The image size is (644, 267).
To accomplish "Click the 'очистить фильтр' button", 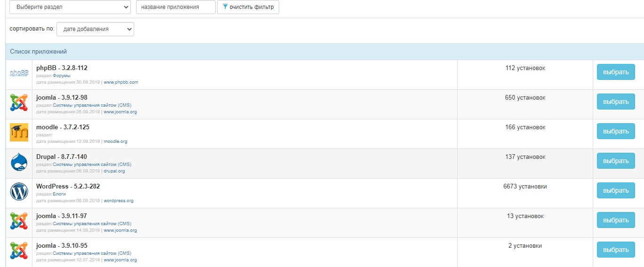I will coord(248,7).
